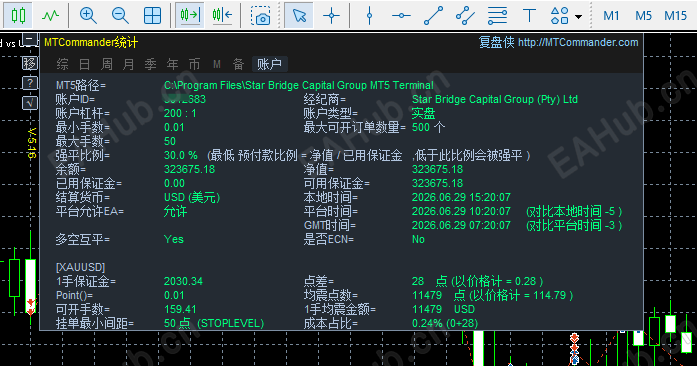Click the max order count 500 个
The width and height of the screenshot is (697, 366).
tap(428, 127)
